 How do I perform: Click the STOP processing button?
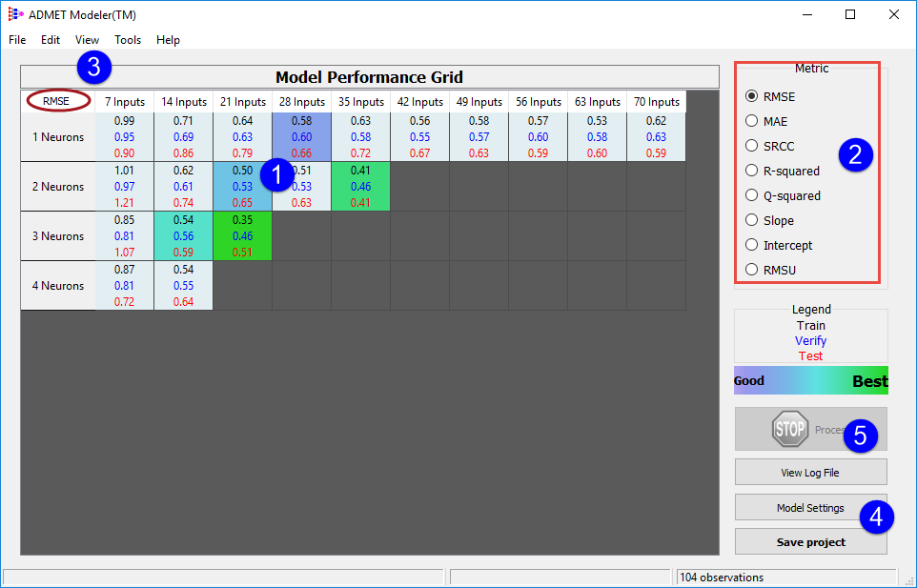pos(810,429)
